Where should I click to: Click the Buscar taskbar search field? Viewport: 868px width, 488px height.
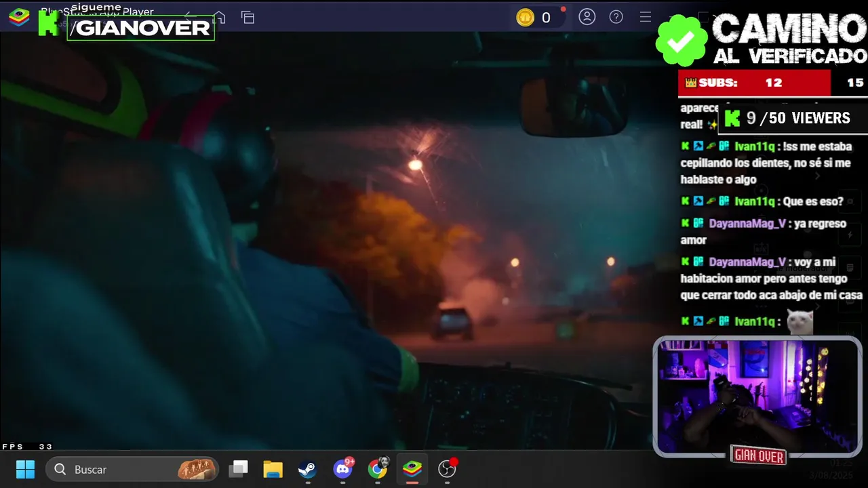click(132, 469)
